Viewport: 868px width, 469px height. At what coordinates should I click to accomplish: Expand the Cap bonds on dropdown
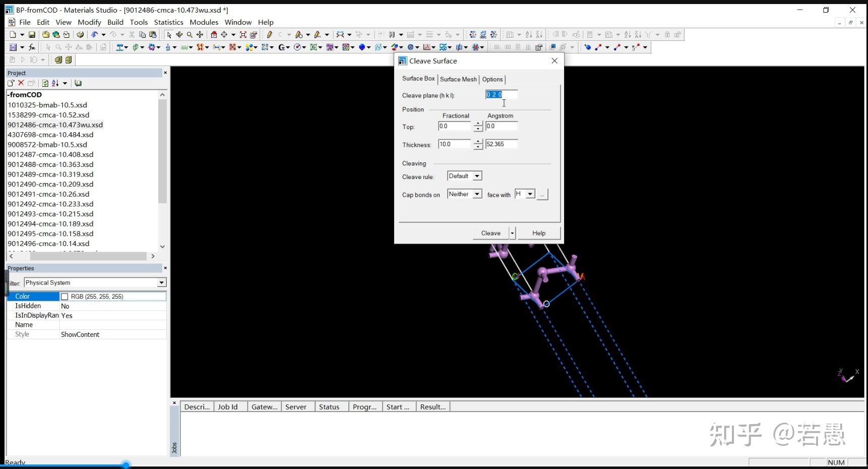click(x=477, y=194)
